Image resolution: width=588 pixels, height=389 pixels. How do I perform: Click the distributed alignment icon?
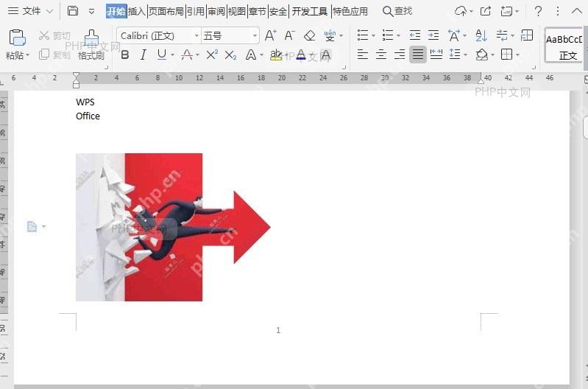point(436,55)
